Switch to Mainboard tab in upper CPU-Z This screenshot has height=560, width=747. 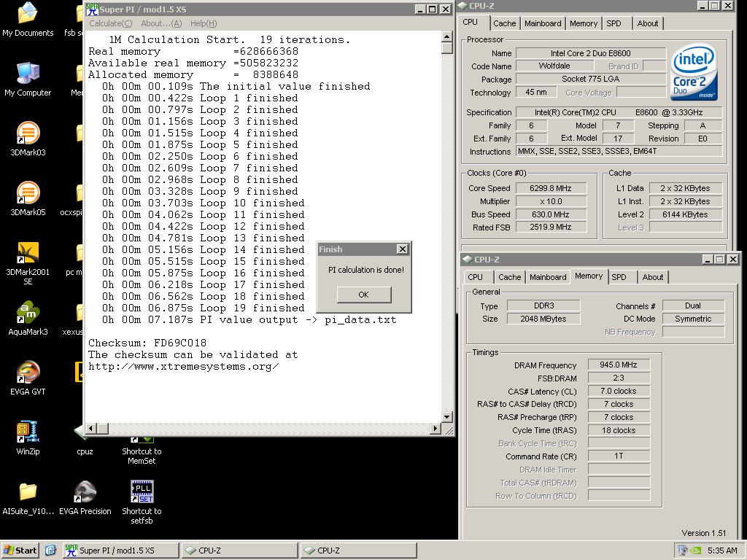(543, 23)
